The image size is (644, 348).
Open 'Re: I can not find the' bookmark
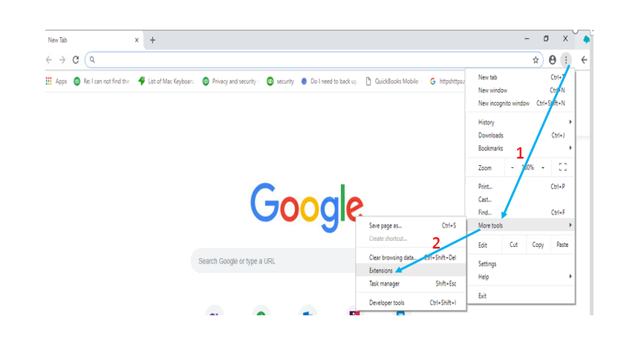coord(102,82)
